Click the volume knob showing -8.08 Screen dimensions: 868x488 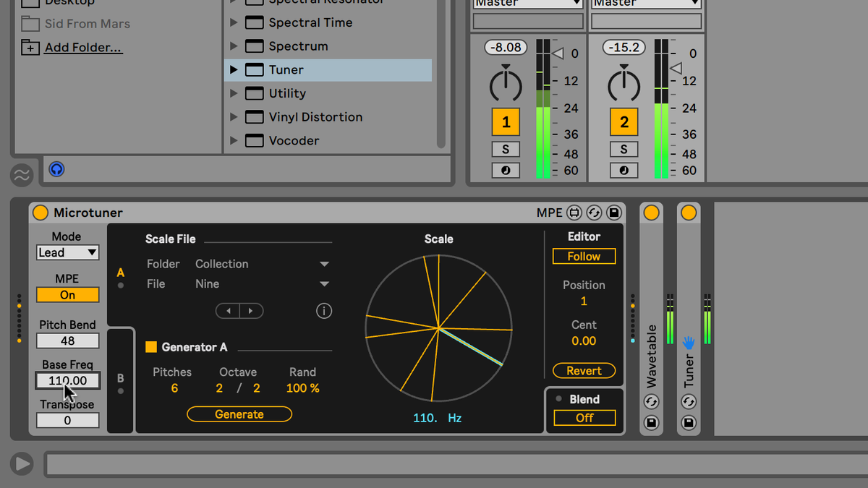coord(505,82)
